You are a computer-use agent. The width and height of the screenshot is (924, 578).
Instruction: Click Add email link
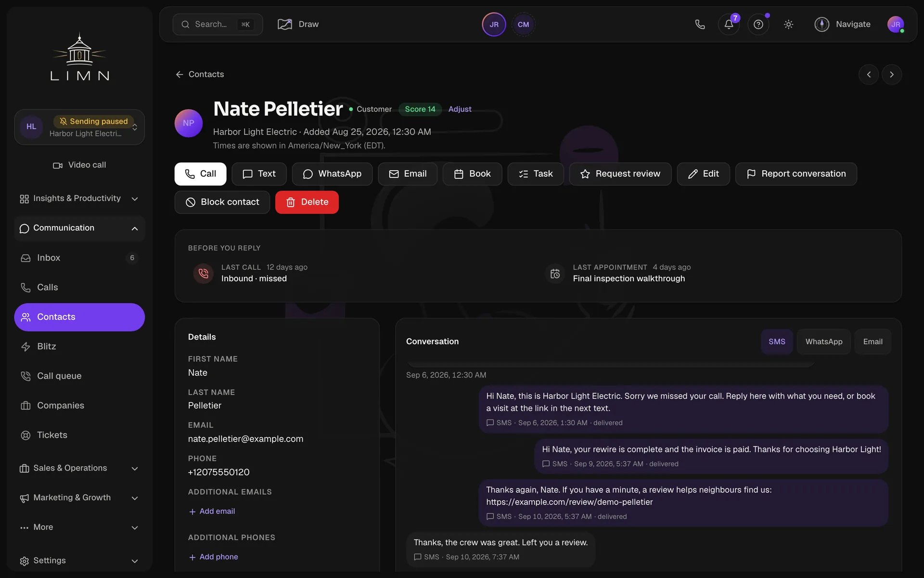point(212,511)
